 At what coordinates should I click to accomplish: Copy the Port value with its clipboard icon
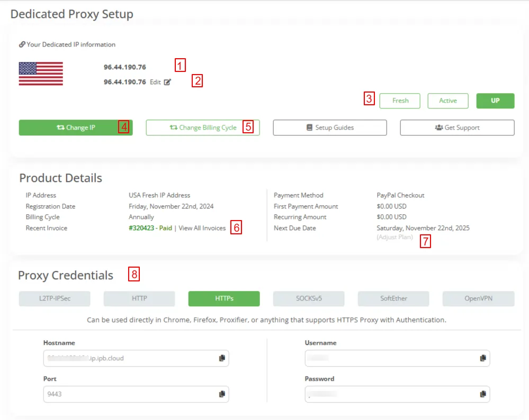pyautogui.click(x=222, y=394)
